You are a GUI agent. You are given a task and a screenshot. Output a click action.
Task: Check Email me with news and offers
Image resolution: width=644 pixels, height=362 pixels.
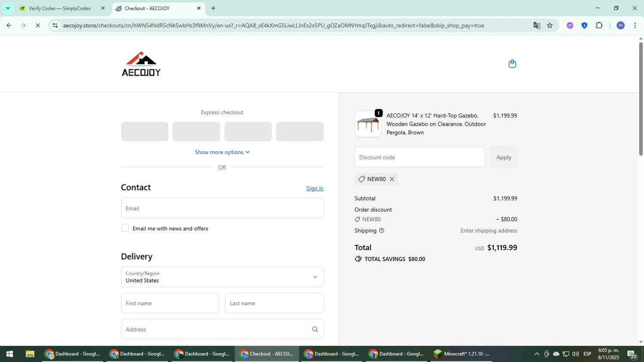pos(125,228)
